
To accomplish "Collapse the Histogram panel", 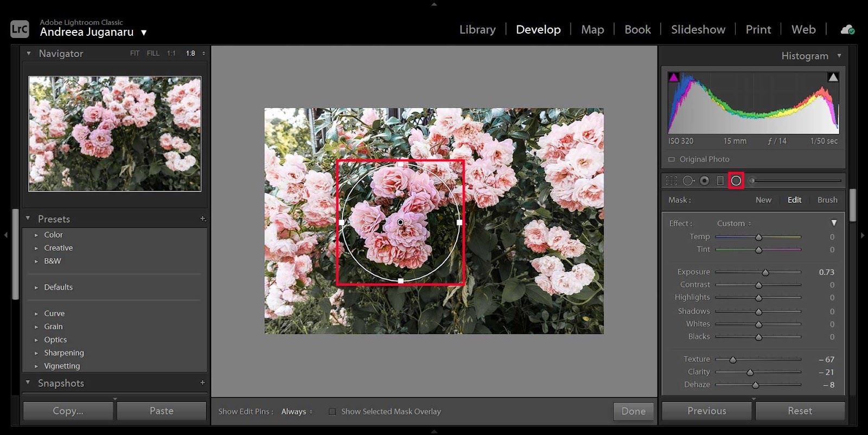I will (839, 55).
